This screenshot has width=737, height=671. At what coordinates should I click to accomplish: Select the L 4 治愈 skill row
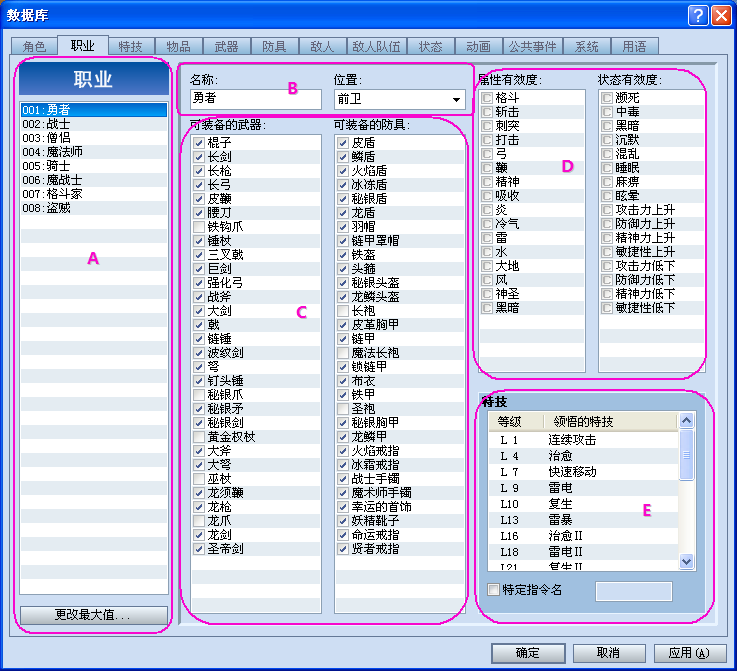[x=584, y=456]
